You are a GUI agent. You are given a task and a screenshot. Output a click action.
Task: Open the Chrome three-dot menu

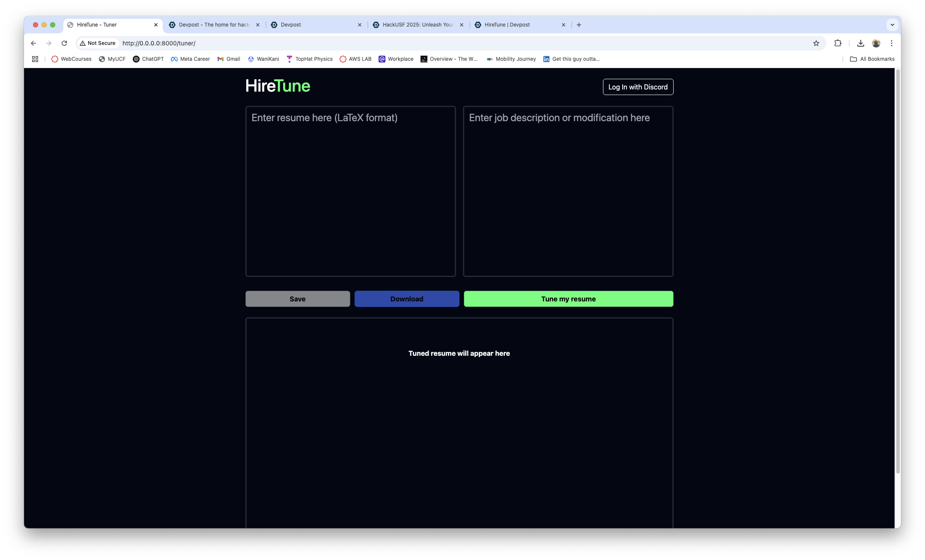point(891,43)
